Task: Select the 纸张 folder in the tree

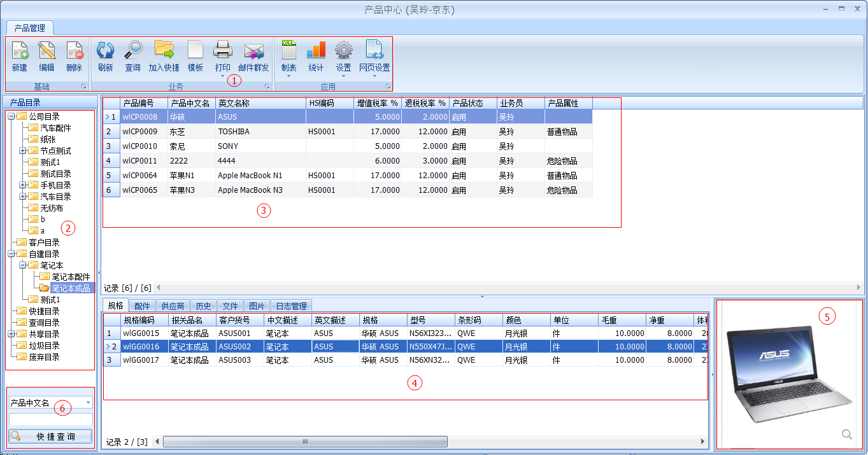Action: pyautogui.click(x=48, y=139)
